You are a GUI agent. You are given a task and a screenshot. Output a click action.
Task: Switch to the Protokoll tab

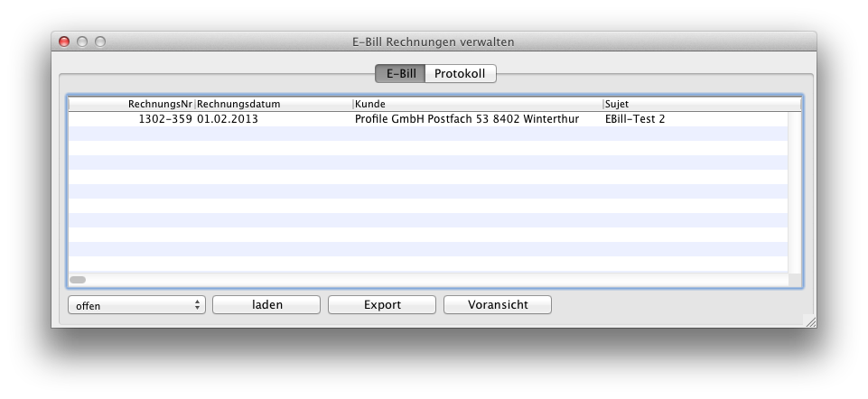coord(460,74)
